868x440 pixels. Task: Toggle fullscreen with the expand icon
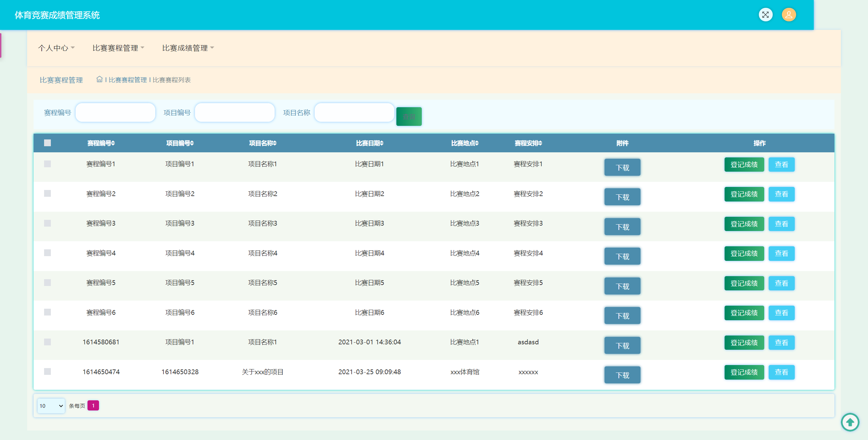point(765,15)
